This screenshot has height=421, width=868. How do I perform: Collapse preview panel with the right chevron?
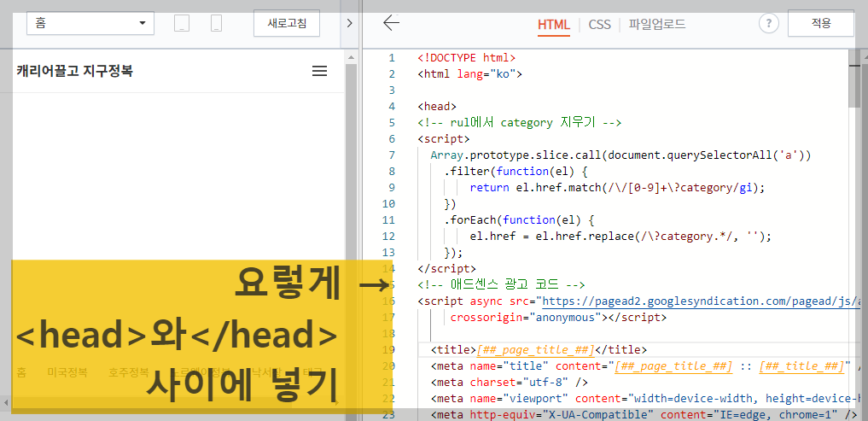pyautogui.click(x=349, y=23)
